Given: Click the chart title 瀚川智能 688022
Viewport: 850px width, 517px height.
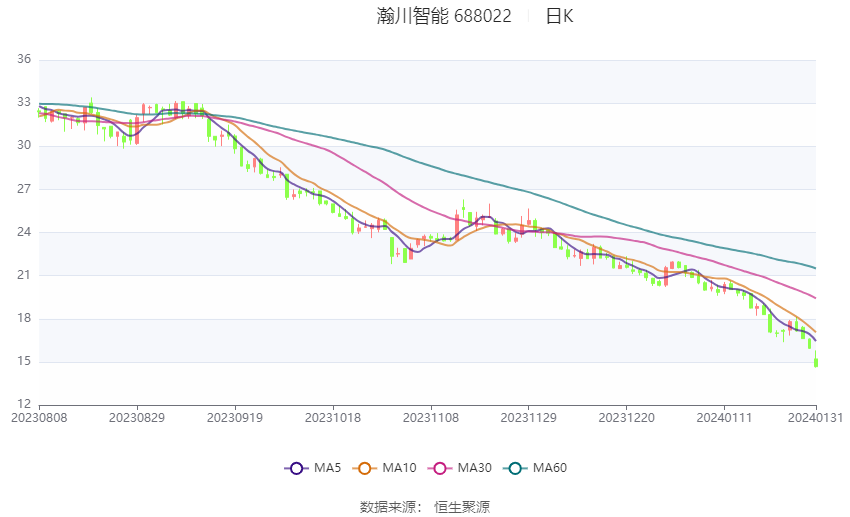Looking at the screenshot, I should 444,16.
